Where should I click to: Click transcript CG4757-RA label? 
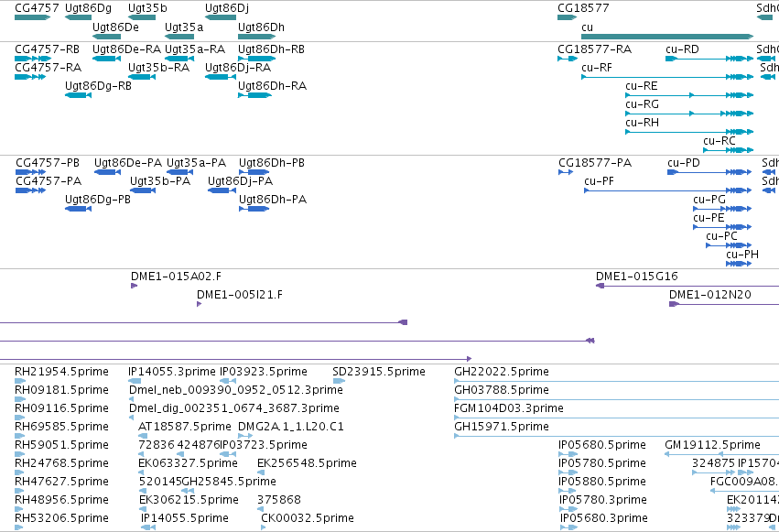click(x=49, y=68)
